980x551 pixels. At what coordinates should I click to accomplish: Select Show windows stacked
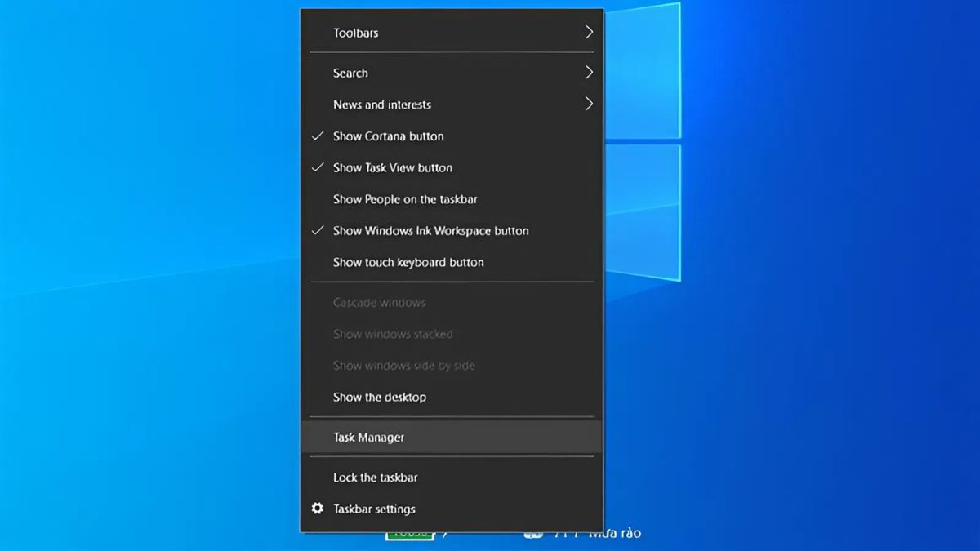(x=392, y=334)
